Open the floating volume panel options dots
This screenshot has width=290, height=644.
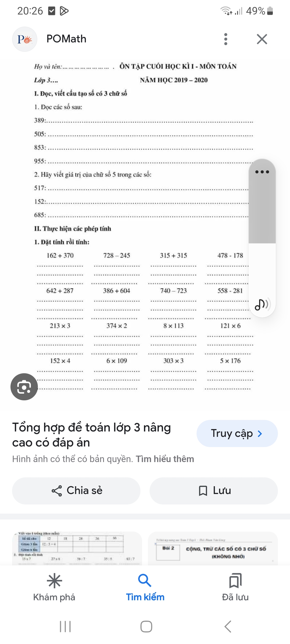point(262,172)
